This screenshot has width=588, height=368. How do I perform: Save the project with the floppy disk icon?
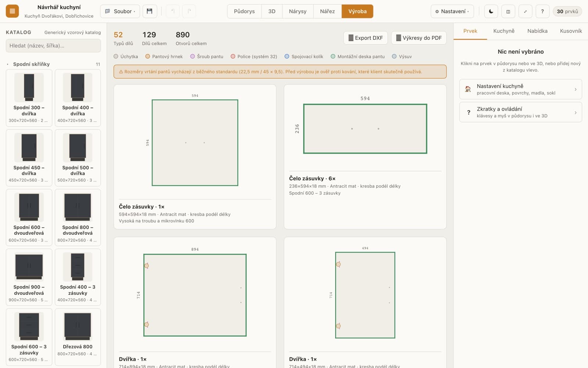[150, 11]
